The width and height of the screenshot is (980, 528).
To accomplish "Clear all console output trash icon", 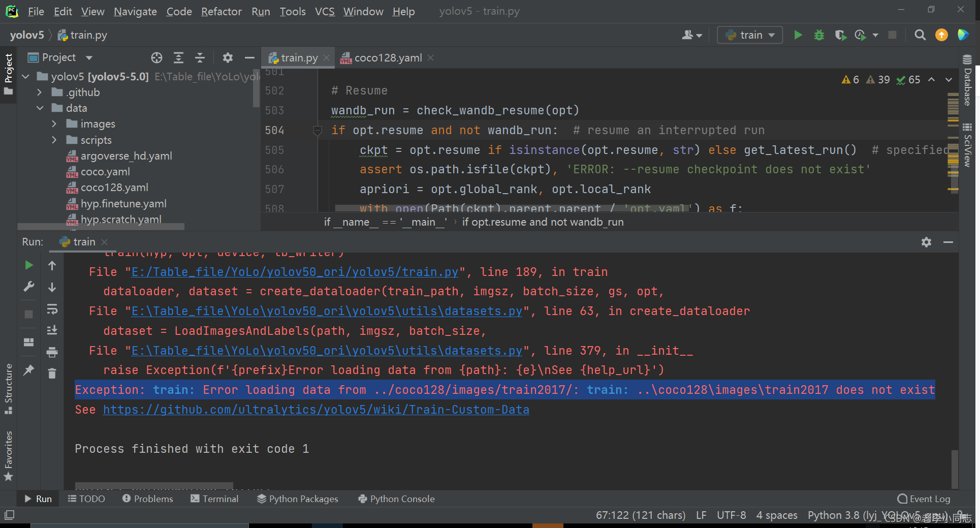I will click(52, 374).
